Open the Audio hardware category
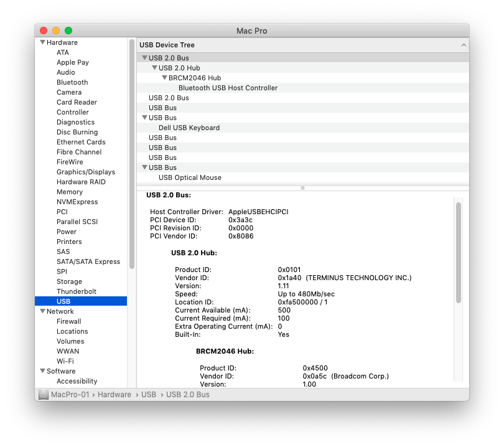This screenshot has height=447, width=504. pos(65,72)
